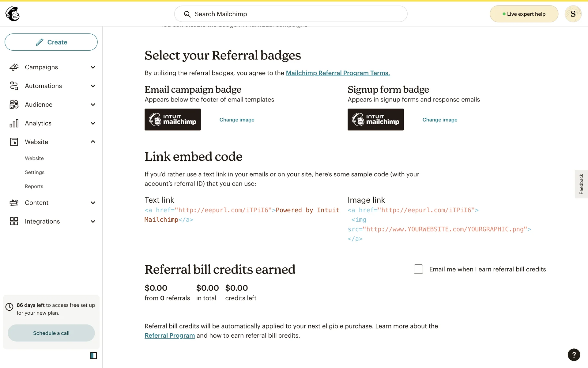Image resolution: width=588 pixels, height=368 pixels.
Task: Open Reports under the Website menu
Action: click(34, 186)
